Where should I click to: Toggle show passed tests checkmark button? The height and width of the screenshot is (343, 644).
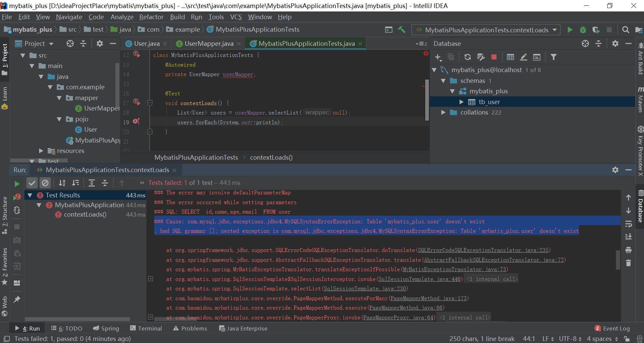(32, 183)
